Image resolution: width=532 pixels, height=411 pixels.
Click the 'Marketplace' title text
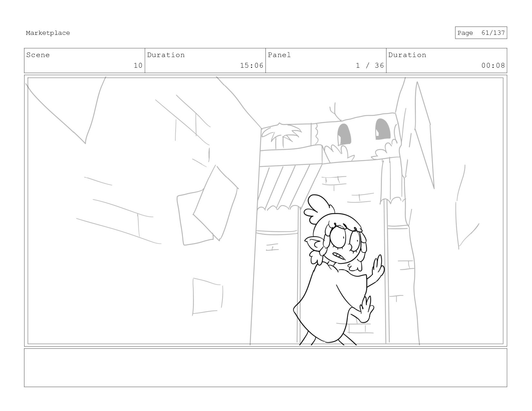pyautogui.click(x=48, y=33)
